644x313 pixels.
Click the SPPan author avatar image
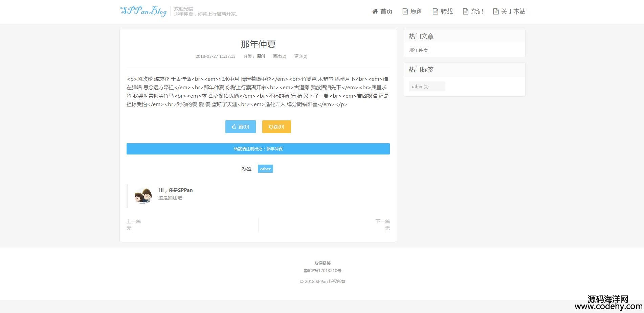click(x=143, y=196)
